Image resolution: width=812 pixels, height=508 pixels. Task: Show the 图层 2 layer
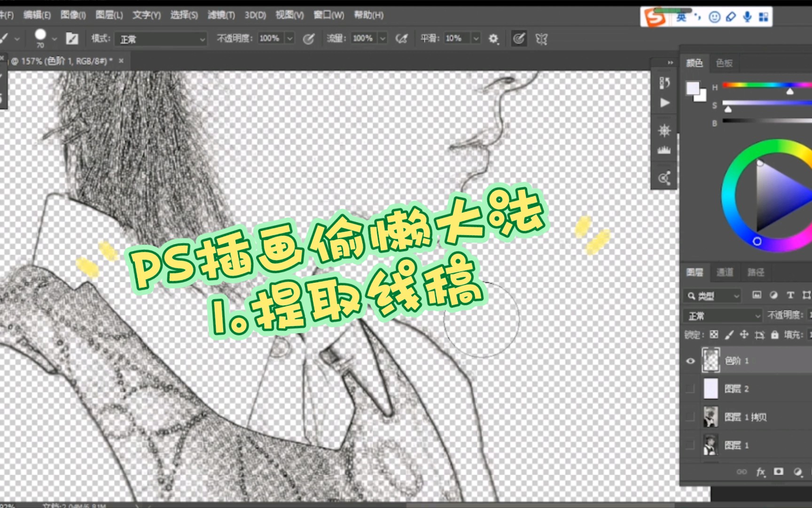690,389
